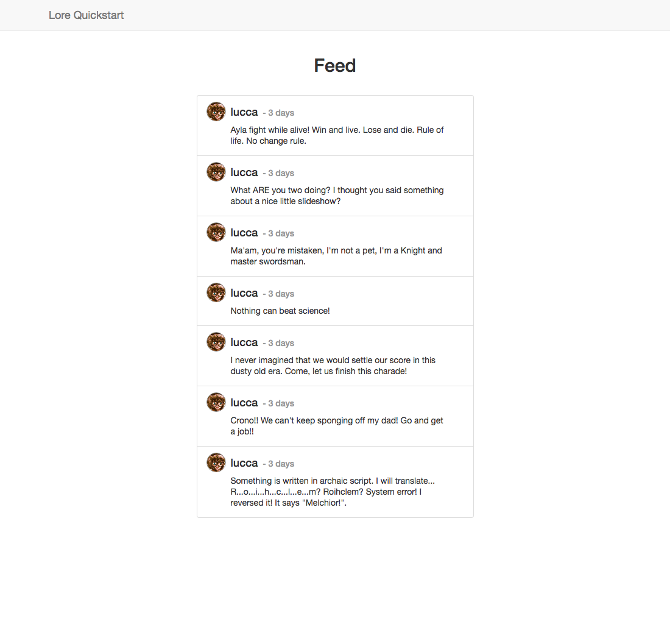Open lucca's username on the science post

244,292
